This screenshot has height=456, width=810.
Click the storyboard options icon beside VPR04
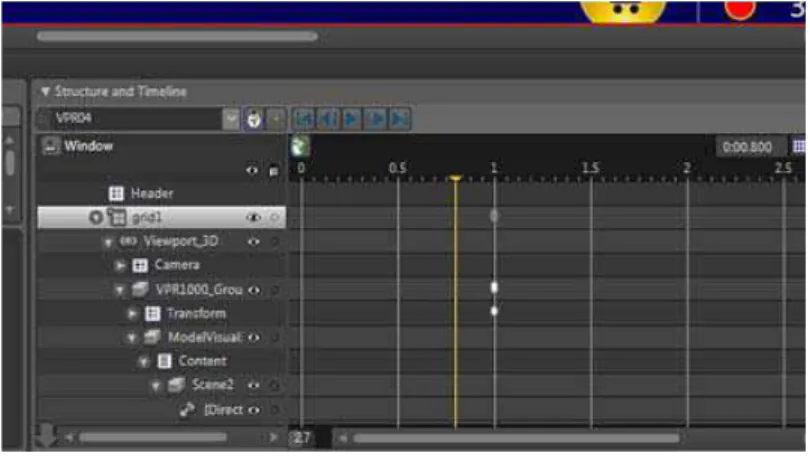coord(254,119)
